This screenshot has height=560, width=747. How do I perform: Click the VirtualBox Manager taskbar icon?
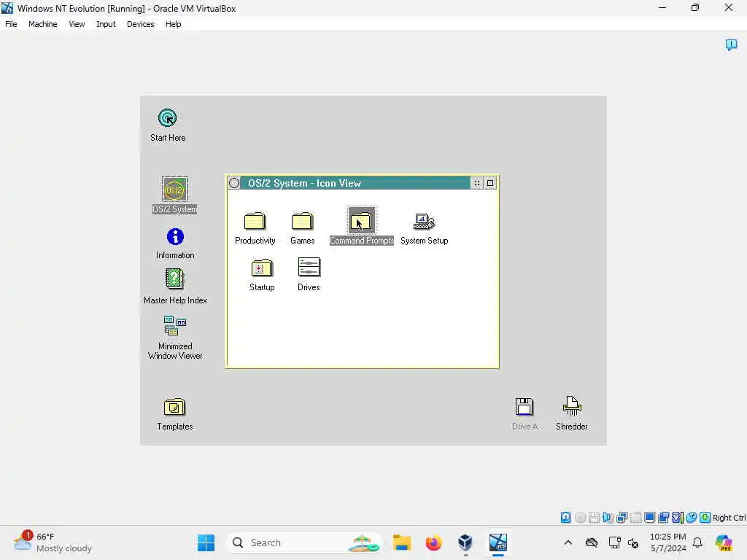[x=465, y=542]
